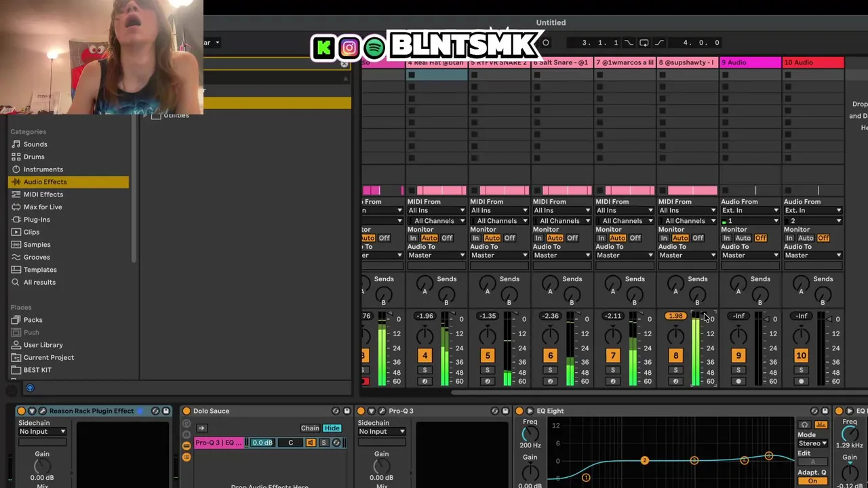The width and height of the screenshot is (868, 488).
Task: Turn off Adapt. Q in EQ Eight
Action: tap(812, 481)
